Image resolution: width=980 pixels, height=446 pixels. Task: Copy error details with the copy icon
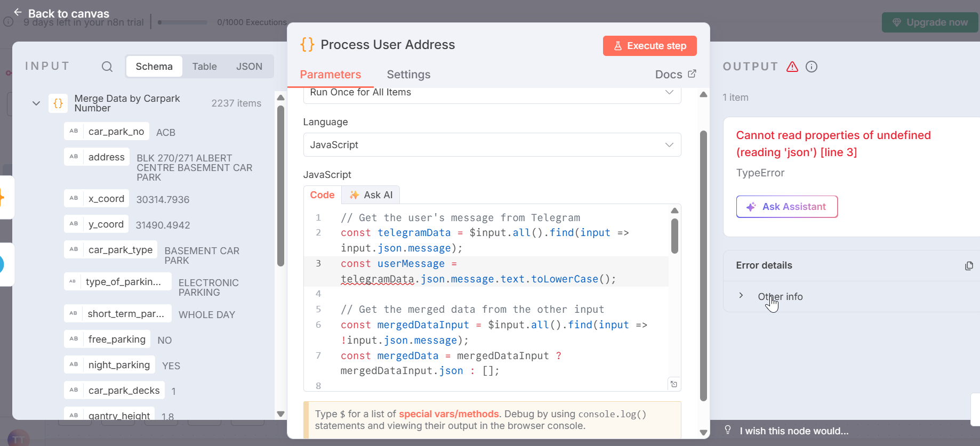(969, 266)
